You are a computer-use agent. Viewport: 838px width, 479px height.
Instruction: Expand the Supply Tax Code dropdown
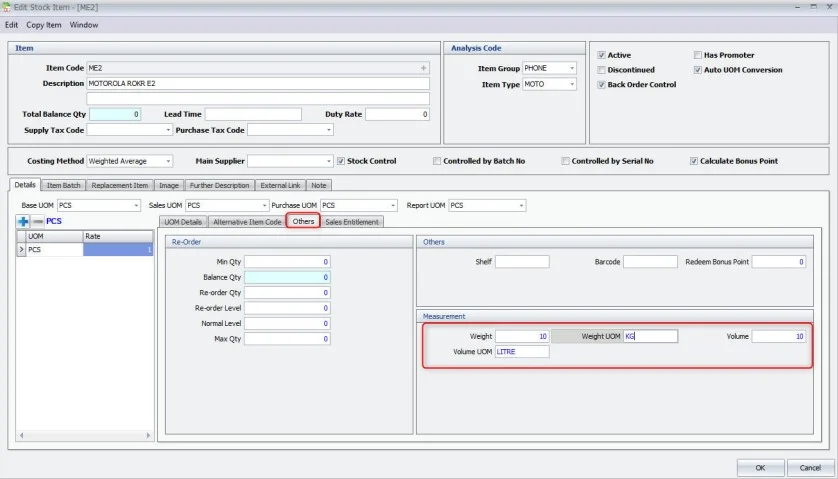coord(168,130)
